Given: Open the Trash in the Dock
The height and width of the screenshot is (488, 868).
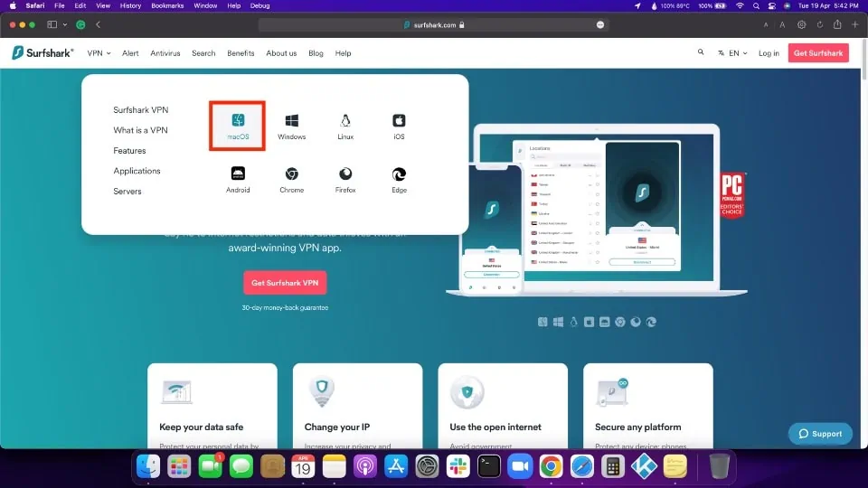Looking at the screenshot, I should pyautogui.click(x=719, y=466).
